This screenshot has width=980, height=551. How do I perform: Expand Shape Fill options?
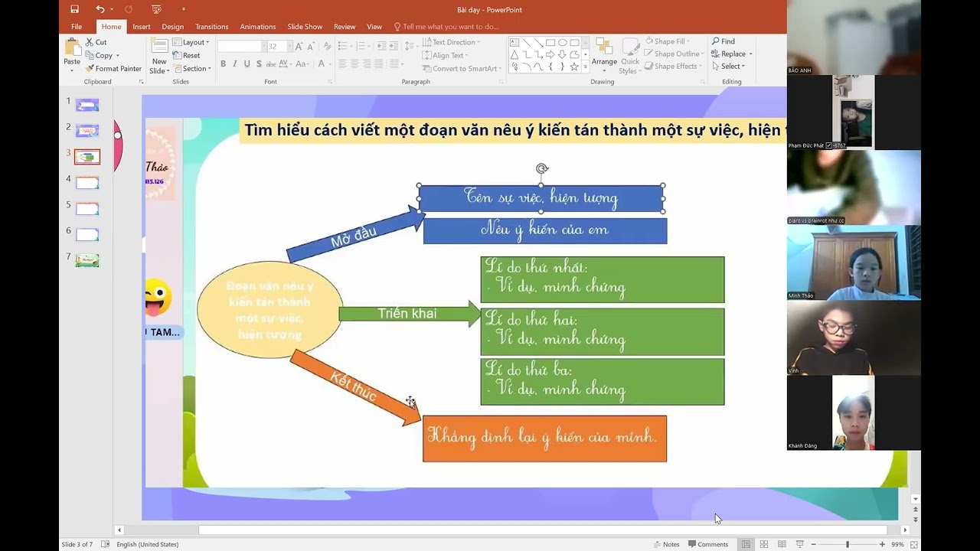coord(666,41)
